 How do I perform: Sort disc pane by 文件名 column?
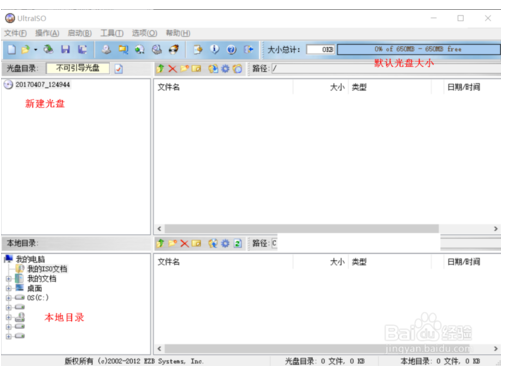click(x=169, y=87)
